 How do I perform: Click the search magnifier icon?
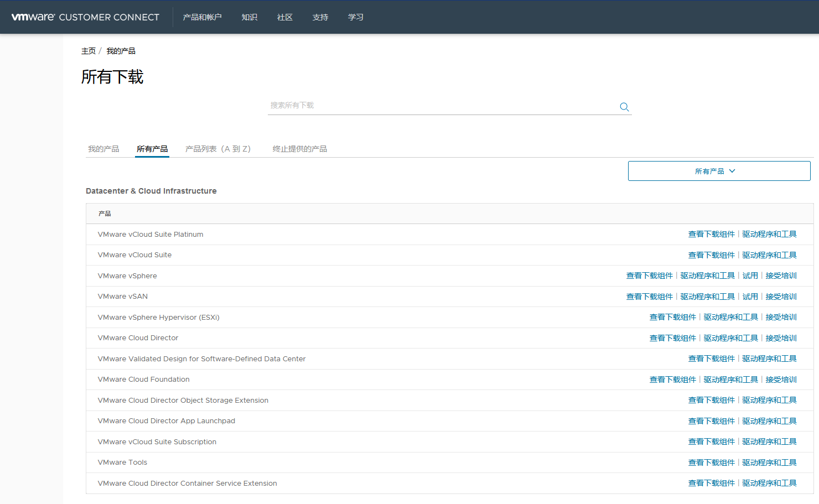[x=624, y=107]
